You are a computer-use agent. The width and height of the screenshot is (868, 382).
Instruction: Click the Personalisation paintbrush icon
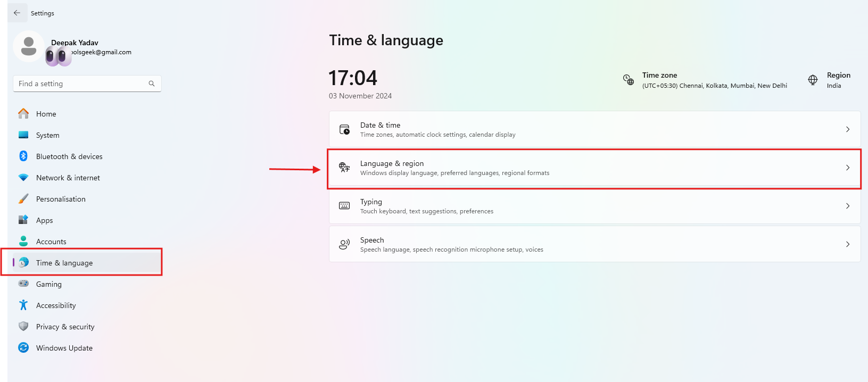(x=23, y=199)
